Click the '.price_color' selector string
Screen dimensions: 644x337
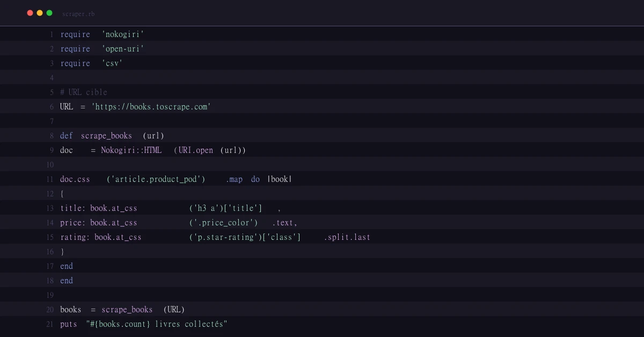click(x=223, y=223)
